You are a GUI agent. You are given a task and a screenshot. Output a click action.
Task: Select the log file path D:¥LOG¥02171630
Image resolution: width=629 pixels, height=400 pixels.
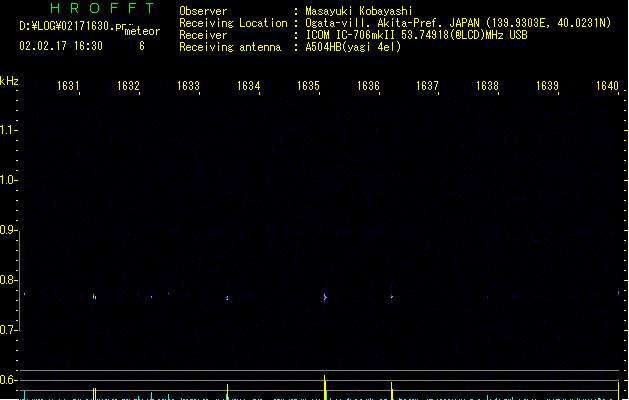(67, 26)
